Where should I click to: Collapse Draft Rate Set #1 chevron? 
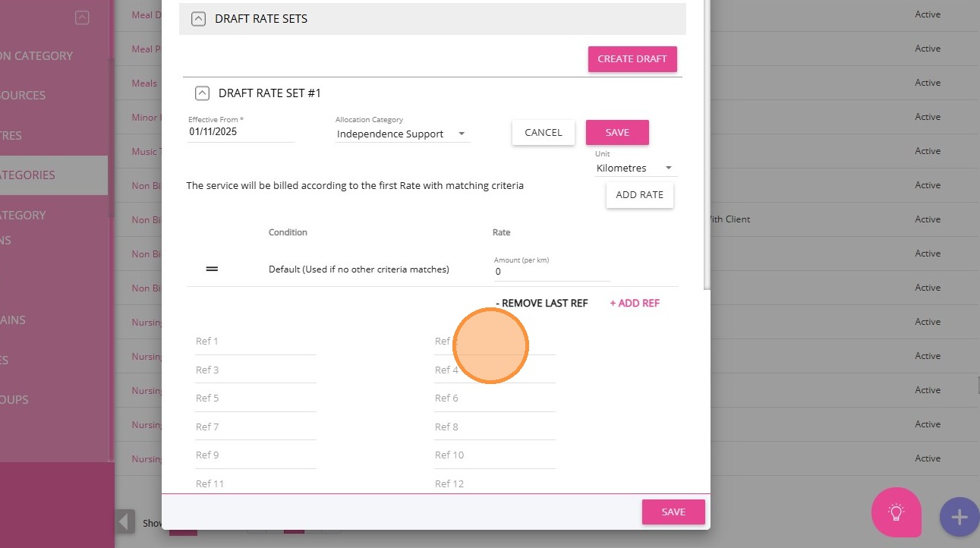[202, 93]
